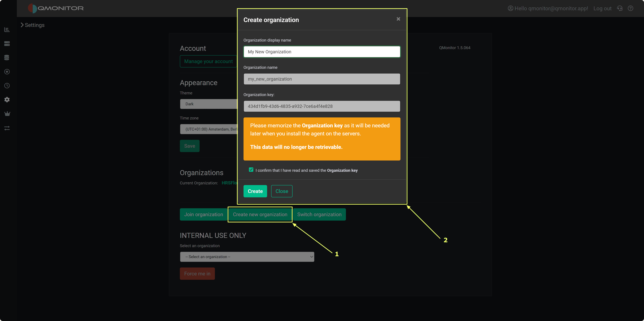Image resolution: width=644 pixels, height=321 pixels.
Task: Dismiss dialog with the X button
Action: pos(398,19)
